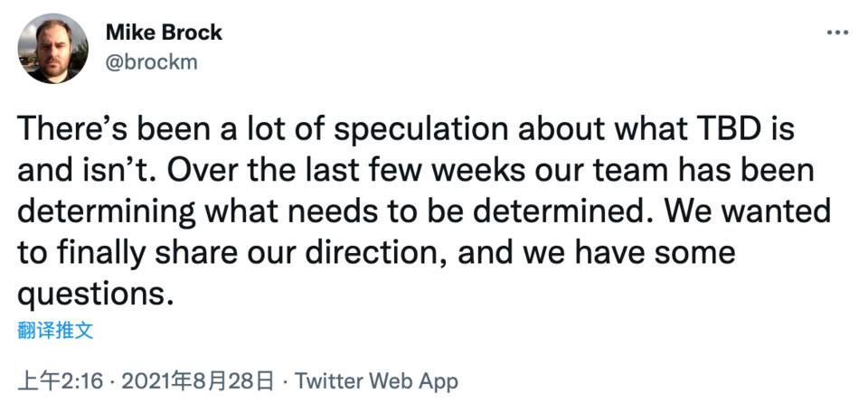The width and height of the screenshot is (868, 412).
Task: Click the 翻译推文 translate tweet link
Action: pyautogui.click(x=55, y=331)
